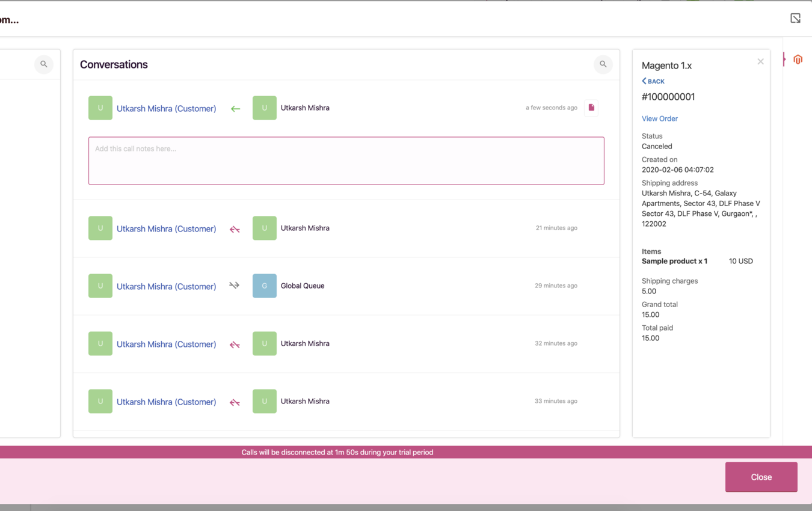Open View Order link

click(x=659, y=118)
